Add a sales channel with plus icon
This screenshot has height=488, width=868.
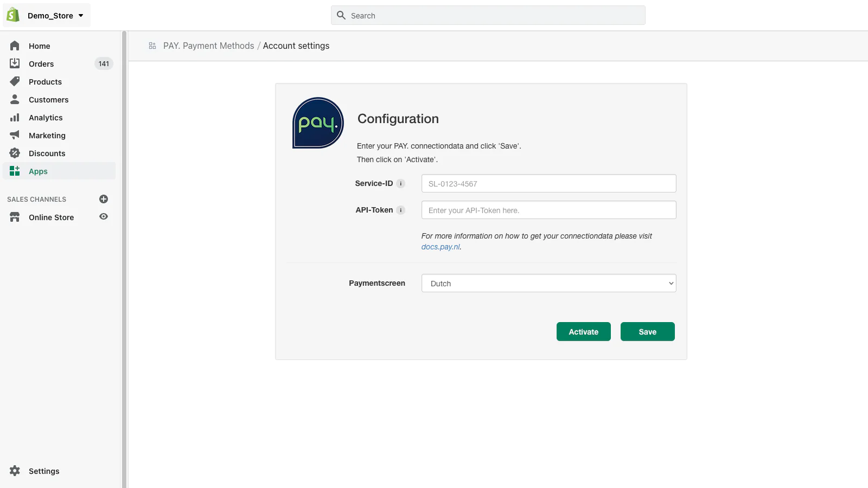point(104,199)
